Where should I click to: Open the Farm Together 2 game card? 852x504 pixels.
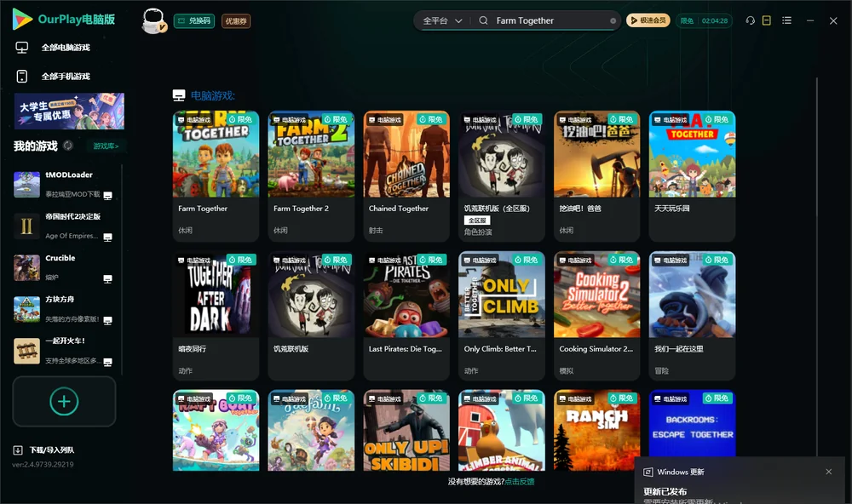pos(311,176)
